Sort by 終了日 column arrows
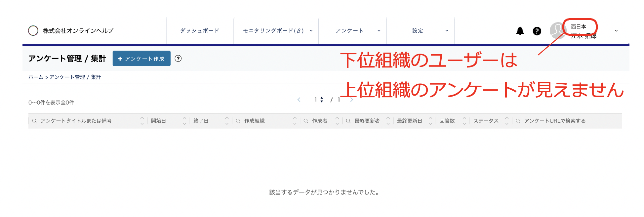Image resolution: width=644 pixels, height=217 pixels. [227, 121]
